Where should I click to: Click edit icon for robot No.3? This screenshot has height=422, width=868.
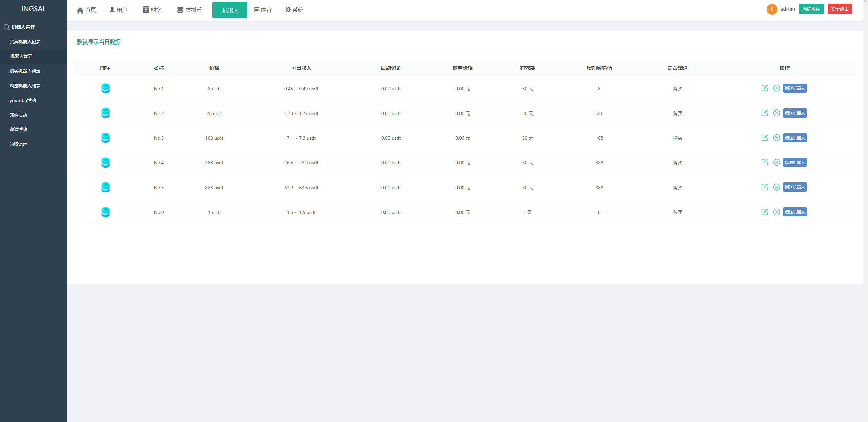(764, 138)
